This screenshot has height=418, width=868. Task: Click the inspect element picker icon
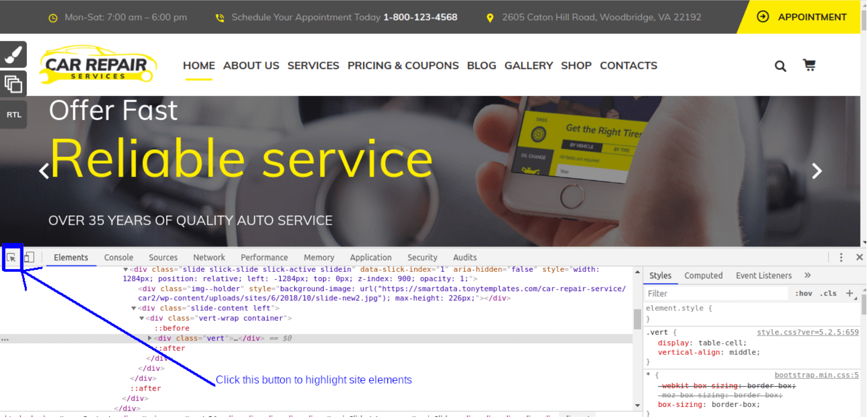pos(11,258)
